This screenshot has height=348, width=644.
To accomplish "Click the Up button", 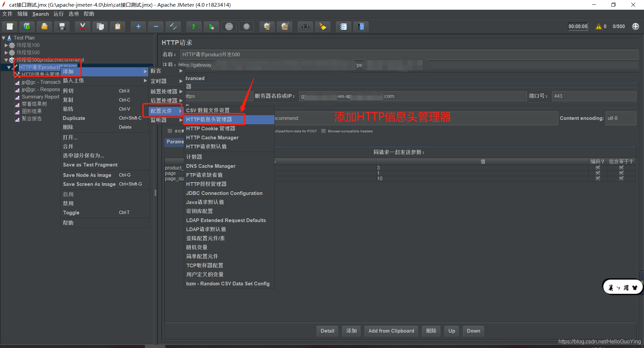I will click(x=452, y=331).
